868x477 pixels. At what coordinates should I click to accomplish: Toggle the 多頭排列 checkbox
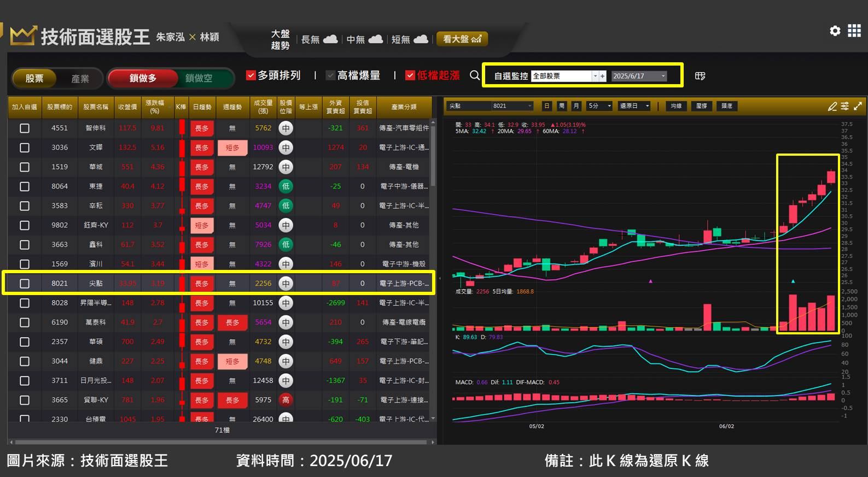pos(251,75)
